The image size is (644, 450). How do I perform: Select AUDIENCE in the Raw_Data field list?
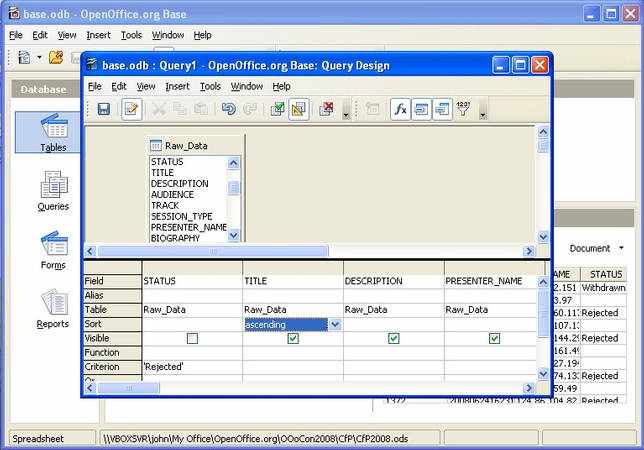click(172, 195)
